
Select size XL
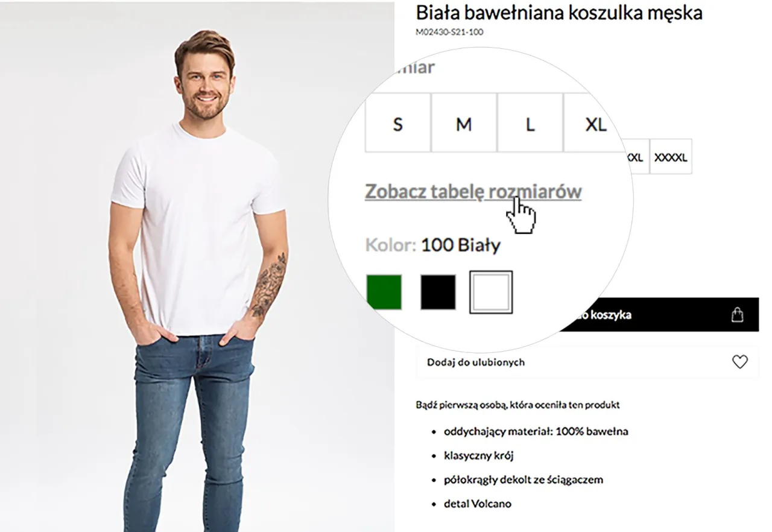coord(596,124)
